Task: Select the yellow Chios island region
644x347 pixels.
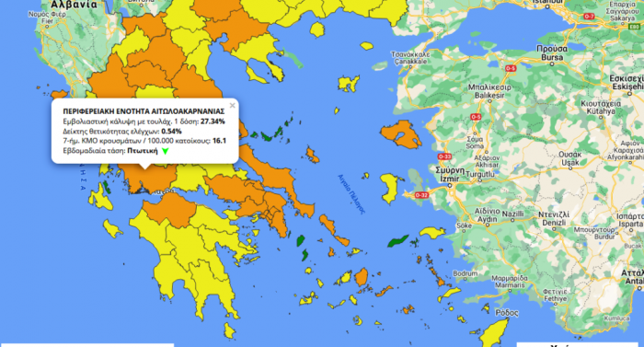Action: pos(390,188)
